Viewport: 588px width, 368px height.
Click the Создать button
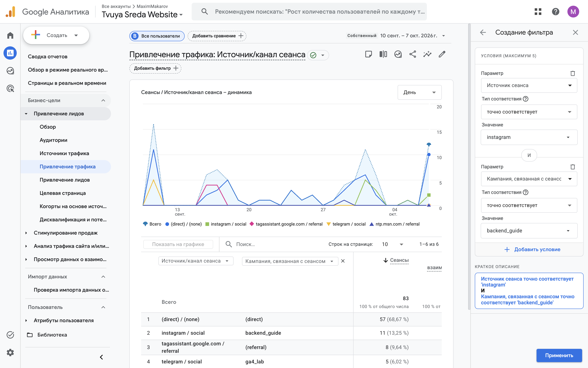pyautogui.click(x=56, y=35)
